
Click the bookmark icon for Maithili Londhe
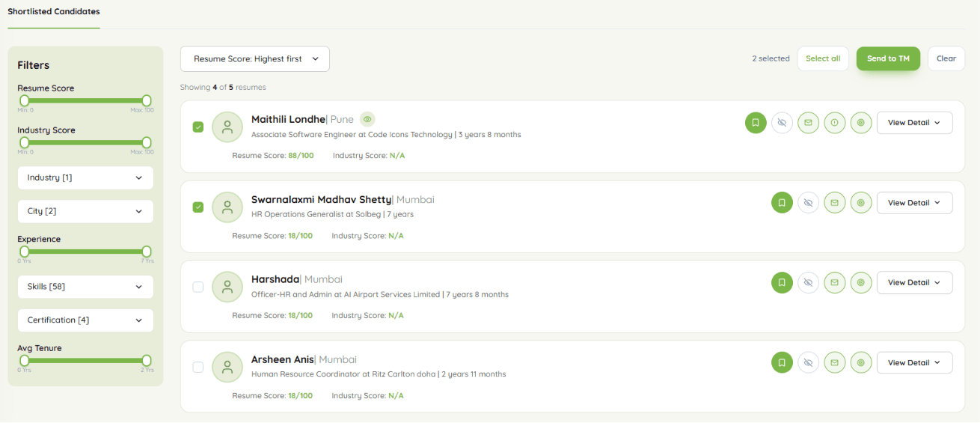[756, 123]
